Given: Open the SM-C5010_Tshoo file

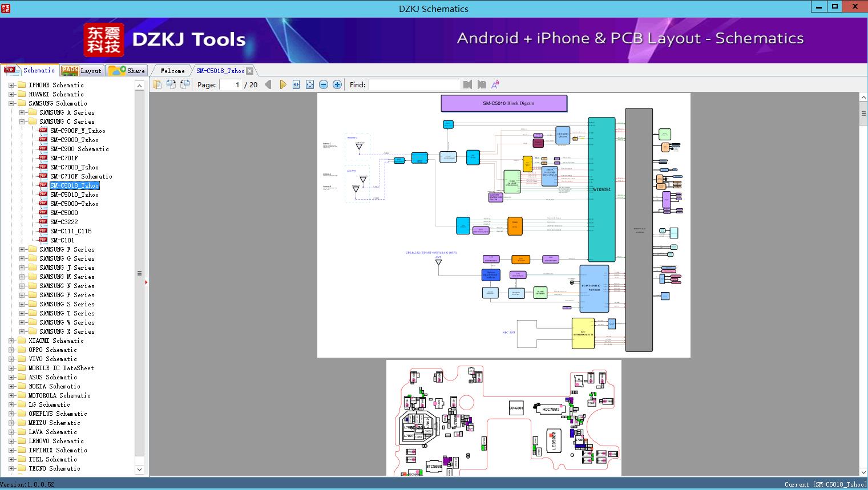Looking at the screenshot, I should (x=74, y=195).
